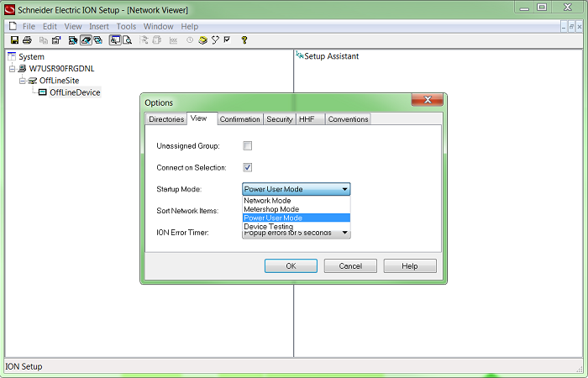588x378 pixels.
Task: Click the document icon left of File menu
Action: pyautogui.click(x=13, y=26)
